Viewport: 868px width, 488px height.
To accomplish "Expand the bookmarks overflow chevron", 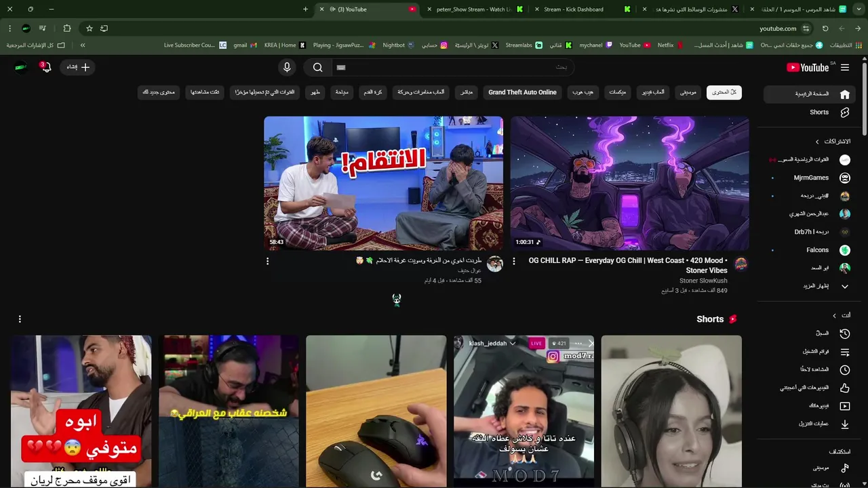I will point(83,45).
